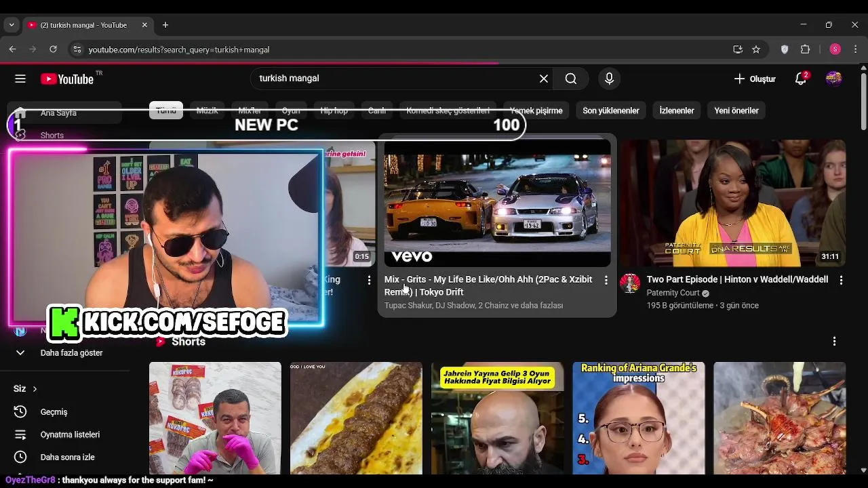Start voice search with microphone icon
Image resolution: width=868 pixels, height=488 pixels.
click(x=609, y=79)
